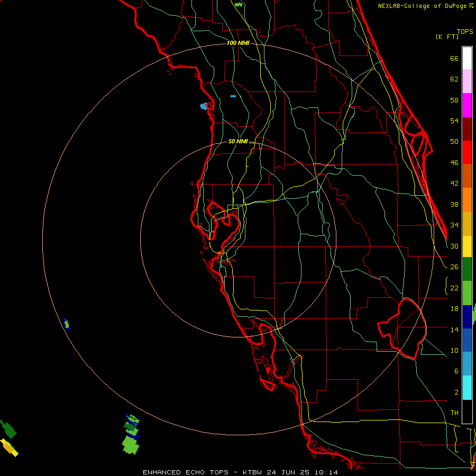Click the 34 legend value

point(454,225)
